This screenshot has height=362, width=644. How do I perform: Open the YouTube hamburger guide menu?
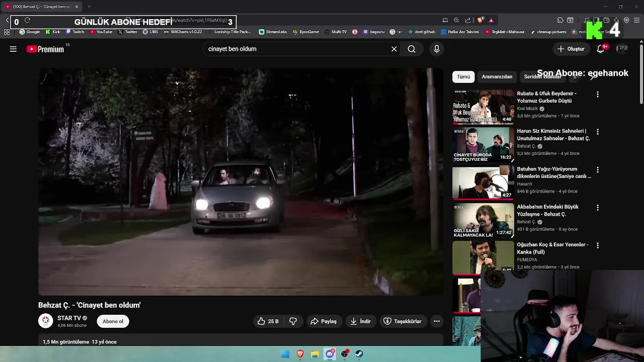coord(13,49)
